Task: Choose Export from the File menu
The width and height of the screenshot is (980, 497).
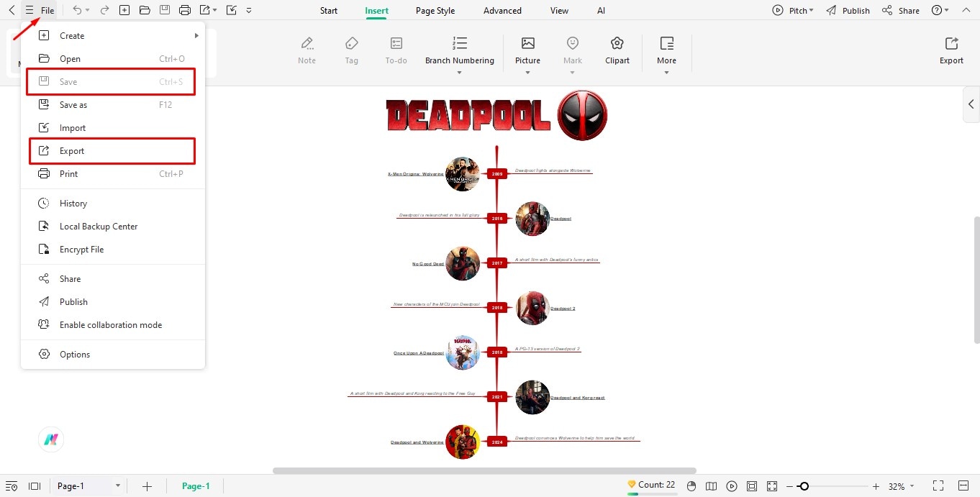Action: point(112,150)
